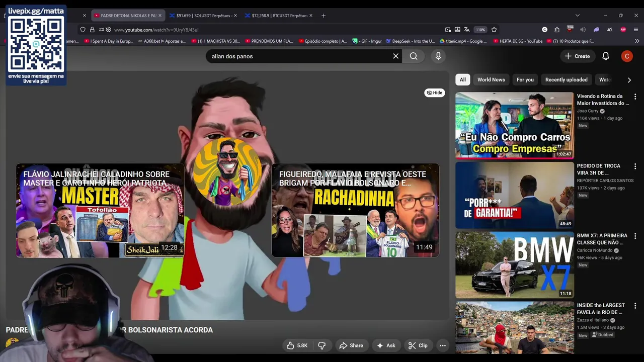Open the BMW X7 video thumbnail
This screenshot has width=644, height=362.
[x=514, y=265]
